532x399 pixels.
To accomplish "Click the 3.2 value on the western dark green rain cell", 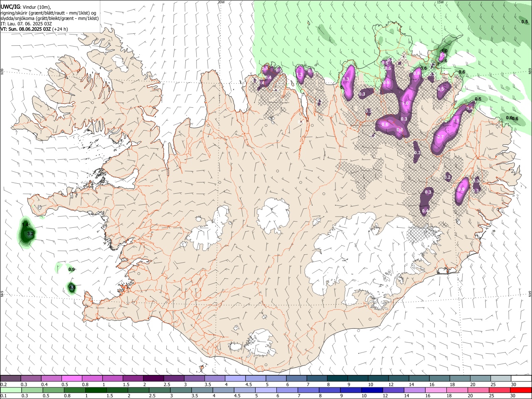I will click(30, 234).
